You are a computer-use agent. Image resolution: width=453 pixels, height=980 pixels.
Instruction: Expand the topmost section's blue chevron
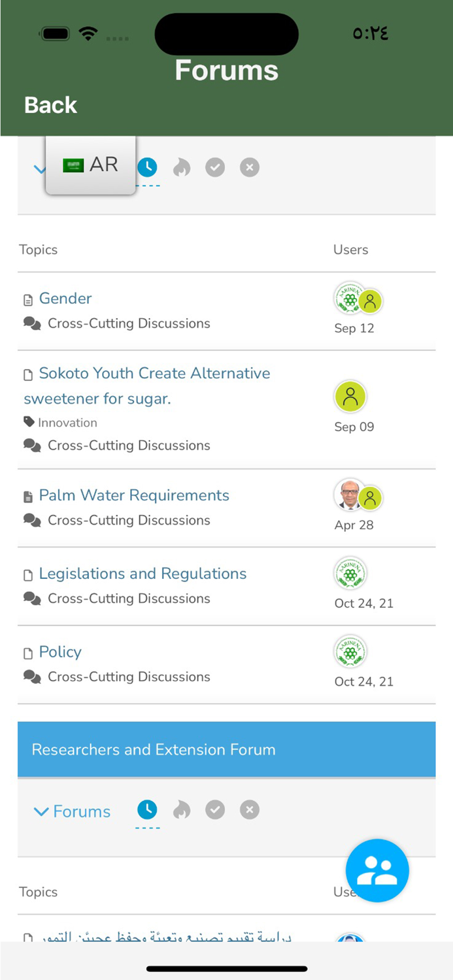pyautogui.click(x=41, y=169)
